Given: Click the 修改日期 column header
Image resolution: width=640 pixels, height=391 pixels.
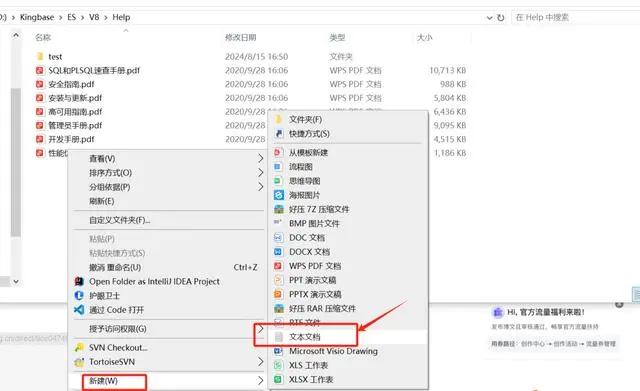Looking at the screenshot, I should pyautogui.click(x=240, y=38).
